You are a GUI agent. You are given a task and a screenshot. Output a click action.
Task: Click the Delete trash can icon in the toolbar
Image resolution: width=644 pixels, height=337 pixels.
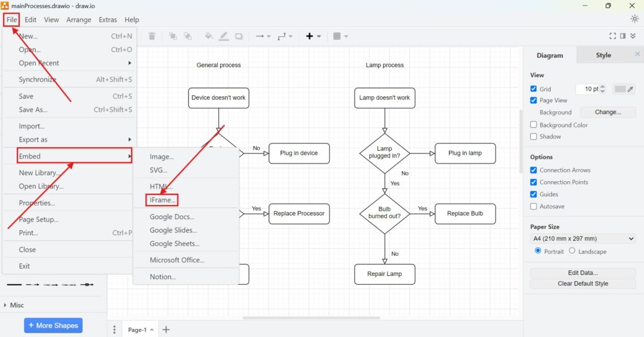click(x=152, y=36)
